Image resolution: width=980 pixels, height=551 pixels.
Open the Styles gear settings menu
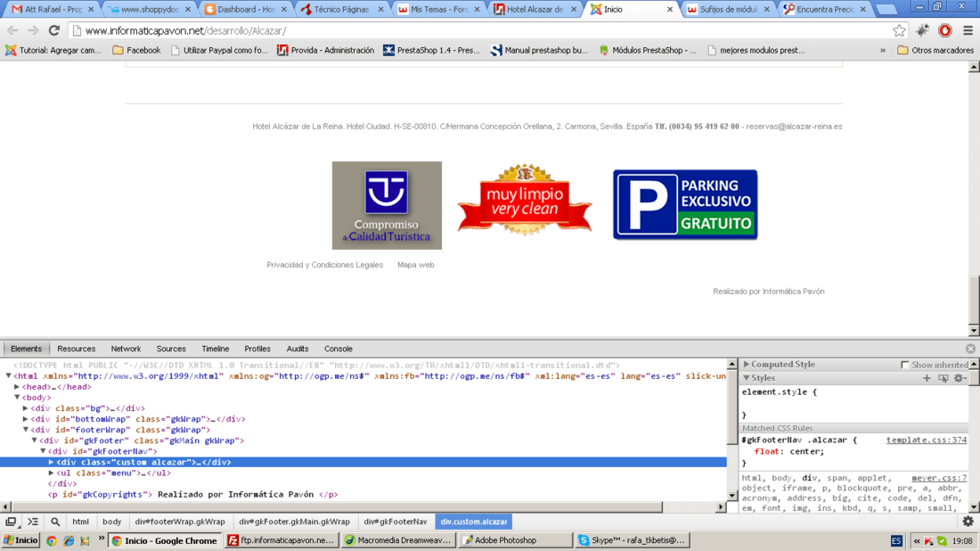pyautogui.click(x=960, y=378)
